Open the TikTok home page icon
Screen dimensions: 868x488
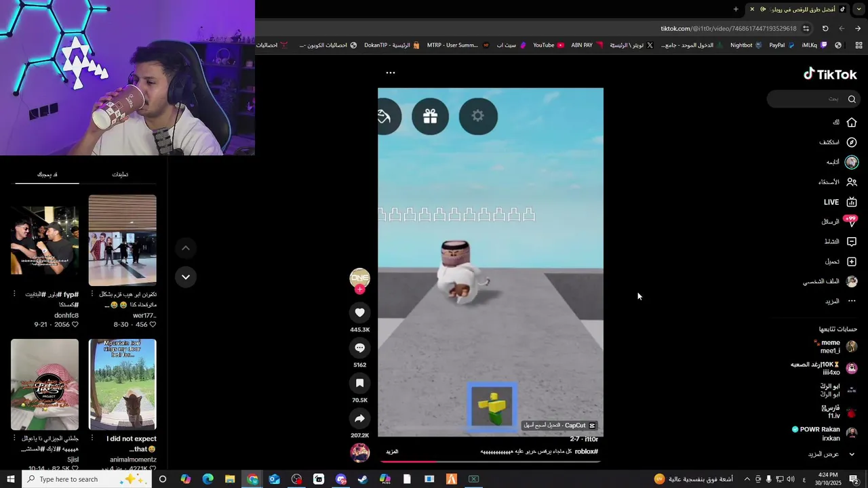point(852,123)
